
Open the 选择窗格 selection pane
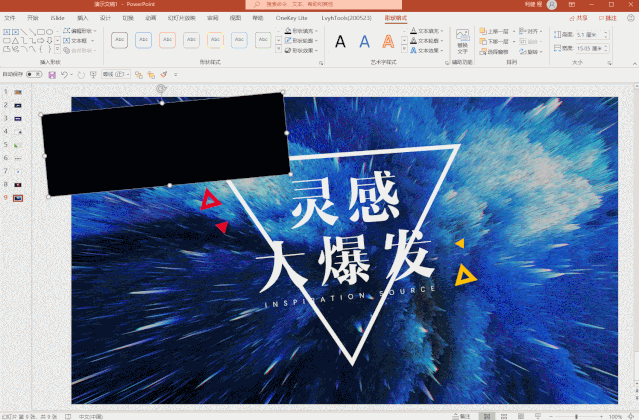[x=494, y=52]
